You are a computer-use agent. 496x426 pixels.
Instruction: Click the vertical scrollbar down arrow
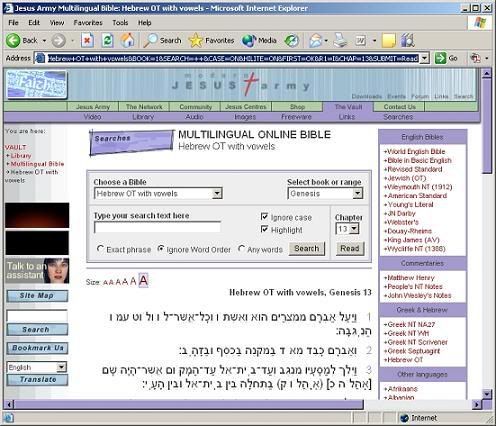point(487,394)
